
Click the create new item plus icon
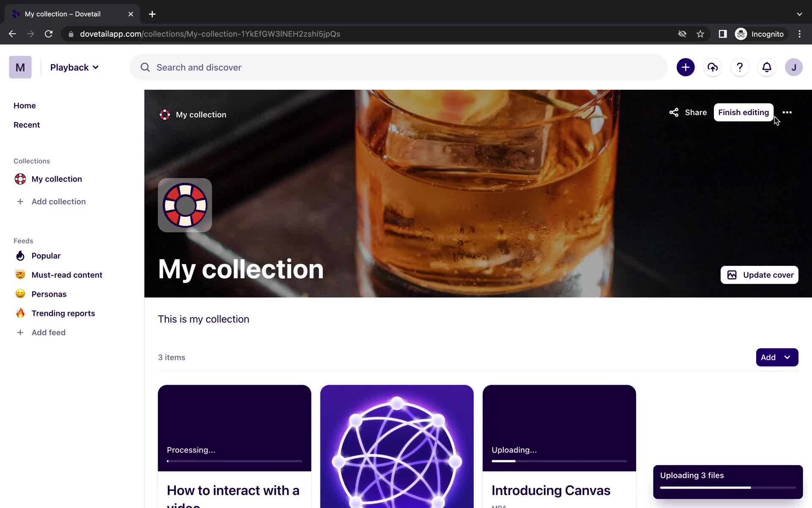point(685,67)
